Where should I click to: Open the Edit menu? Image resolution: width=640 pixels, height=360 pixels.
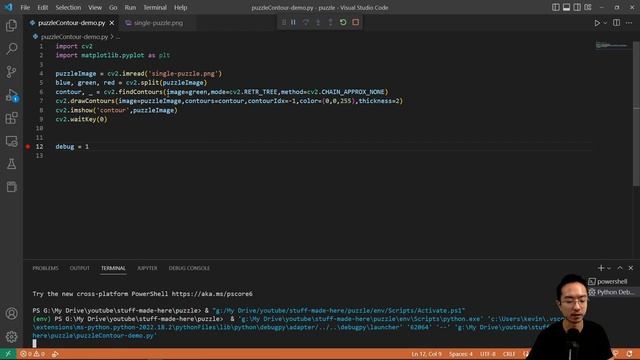(x=42, y=7)
